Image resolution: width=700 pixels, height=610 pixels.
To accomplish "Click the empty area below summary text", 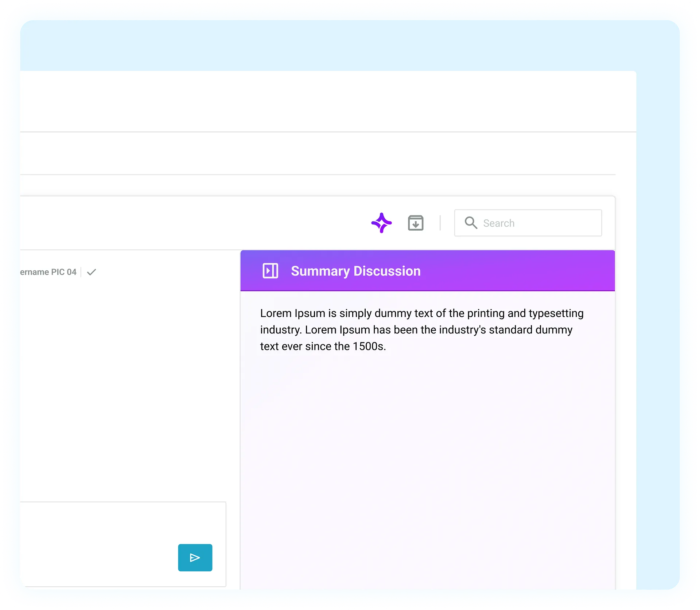I will pos(428,470).
